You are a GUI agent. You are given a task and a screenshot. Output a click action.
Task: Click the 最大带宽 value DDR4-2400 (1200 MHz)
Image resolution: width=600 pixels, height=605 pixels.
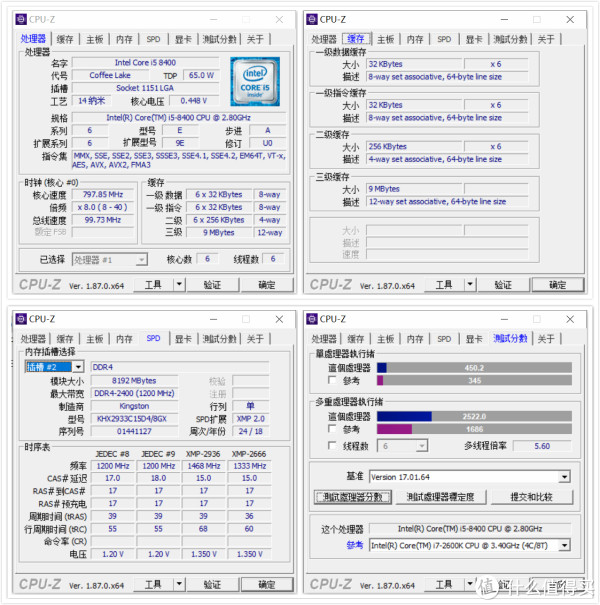click(134, 393)
